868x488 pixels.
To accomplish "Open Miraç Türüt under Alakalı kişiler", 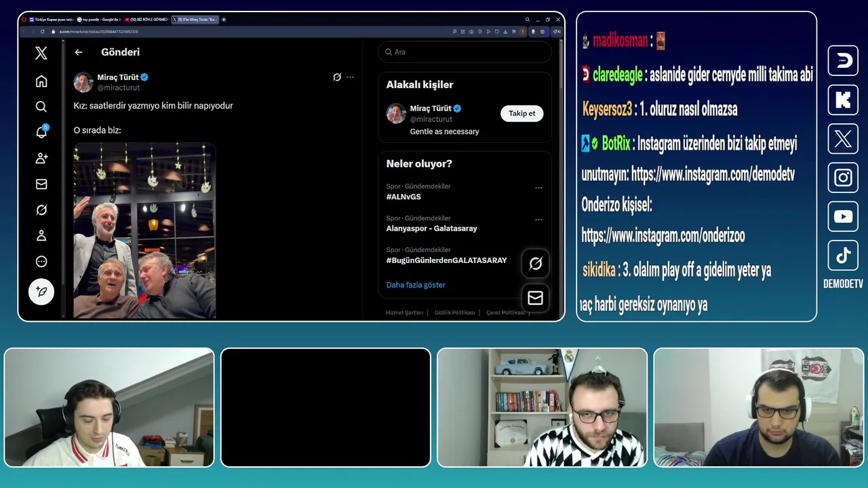I will point(430,108).
